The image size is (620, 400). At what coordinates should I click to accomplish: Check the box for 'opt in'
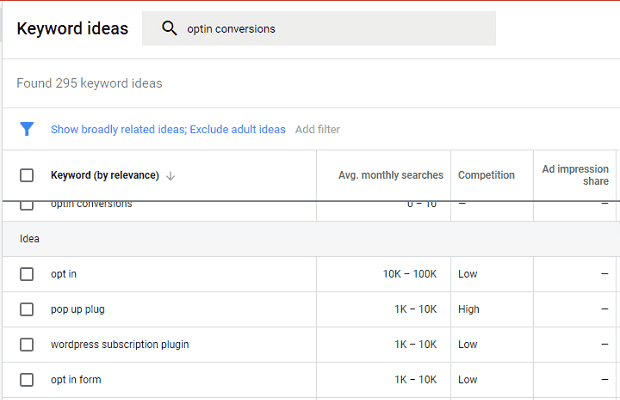(26, 274)
